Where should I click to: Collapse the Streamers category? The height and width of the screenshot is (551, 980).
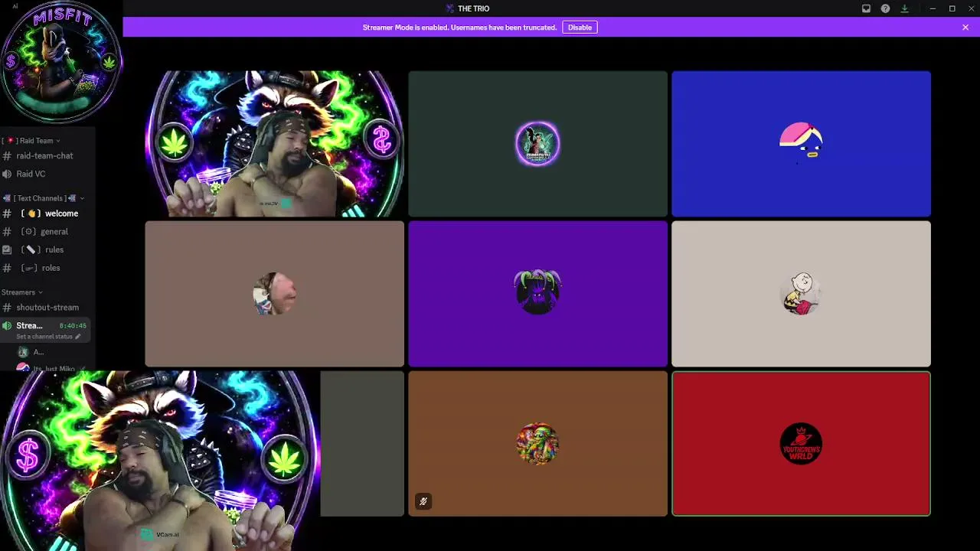coord(21,292)
